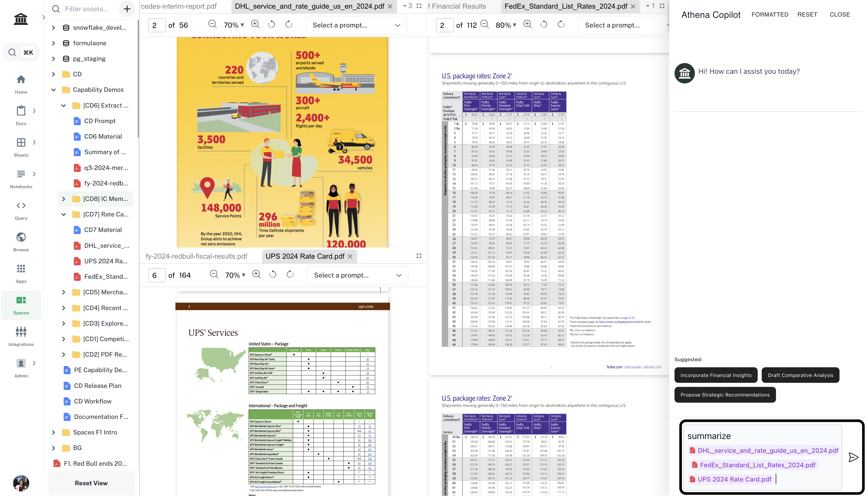Switch to FedEx_Standard_List_Rates_2024.pdf tab
Screen dimensions: 868x496
(x=566, y=6)
